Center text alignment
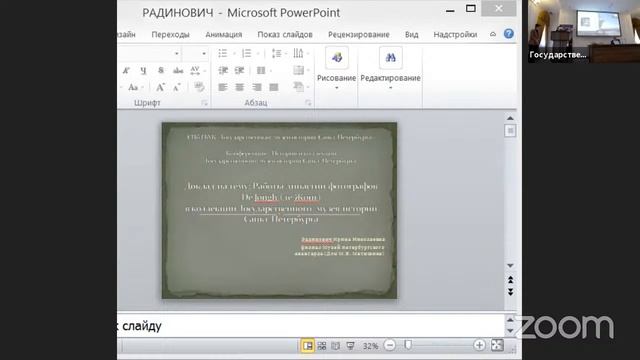 [x=240, y=87]
